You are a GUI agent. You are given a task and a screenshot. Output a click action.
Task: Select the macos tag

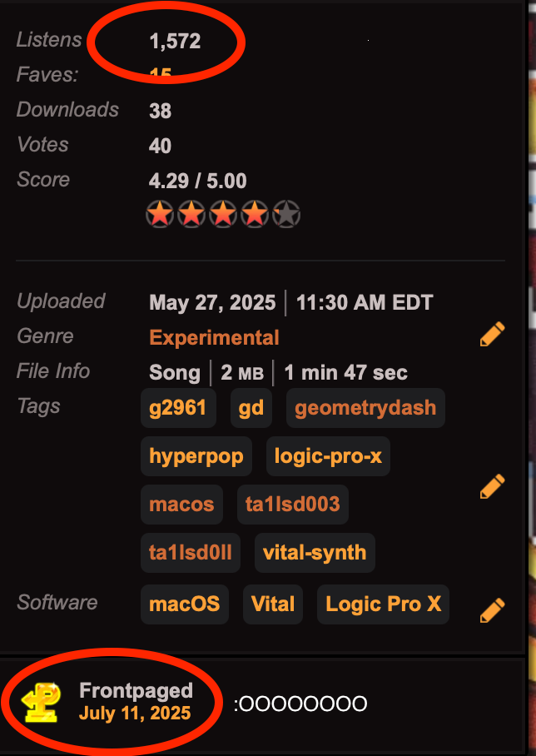[181, 505]
